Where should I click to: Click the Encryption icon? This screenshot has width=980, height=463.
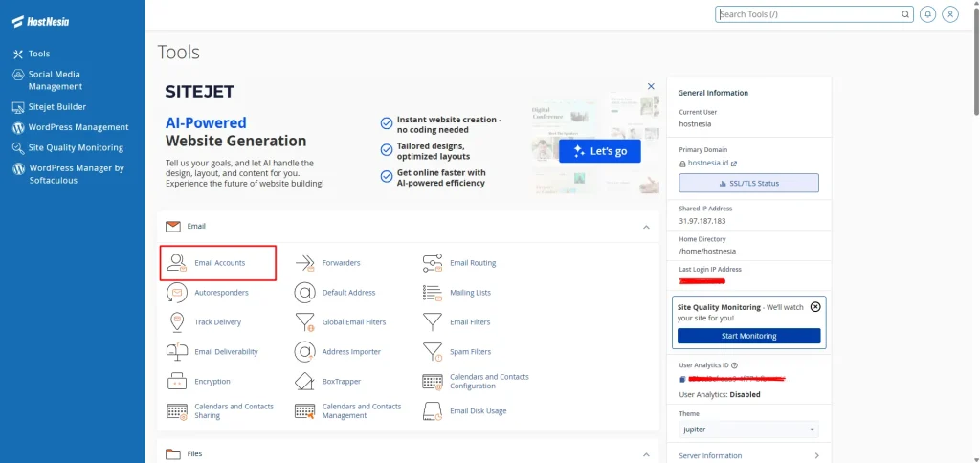point(177,381)
